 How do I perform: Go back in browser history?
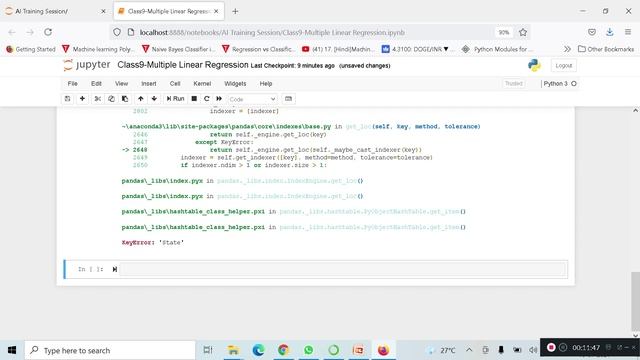point(12,32)
